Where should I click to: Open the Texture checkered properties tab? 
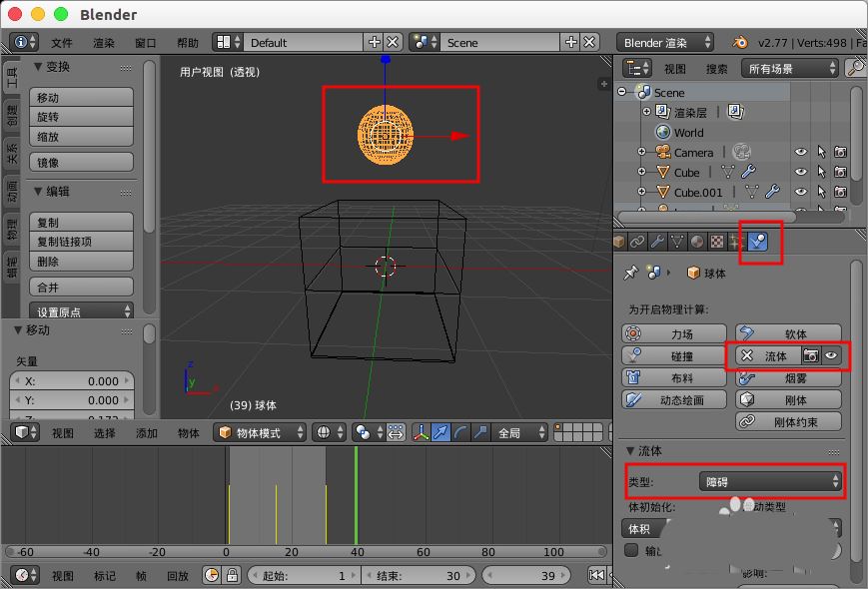[717, 241]
